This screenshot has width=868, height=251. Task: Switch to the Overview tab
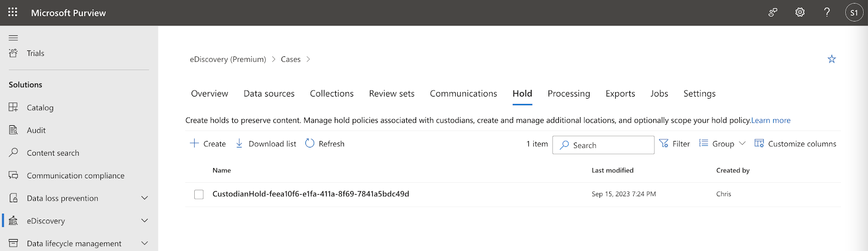(209, 94)
